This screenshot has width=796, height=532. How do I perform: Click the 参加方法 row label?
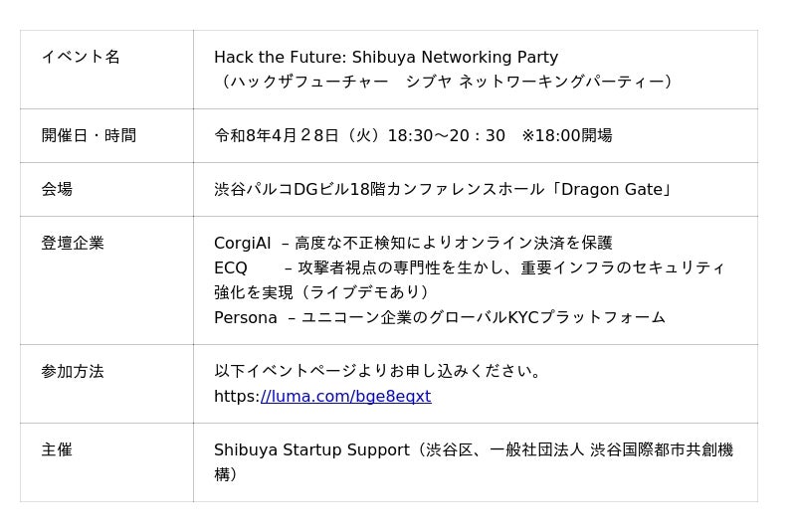(x=73, y=371)
